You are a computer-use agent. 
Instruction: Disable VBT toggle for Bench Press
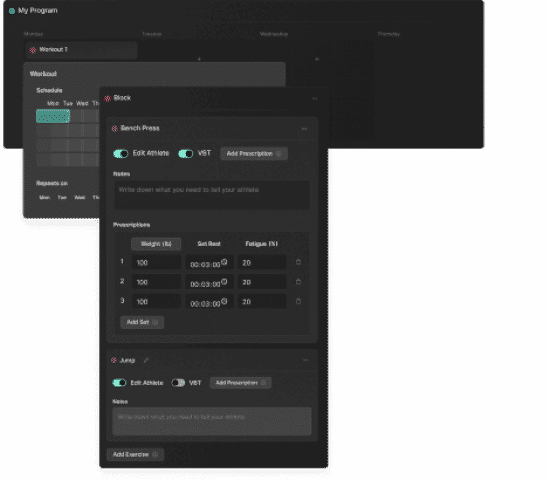[186, 153]
